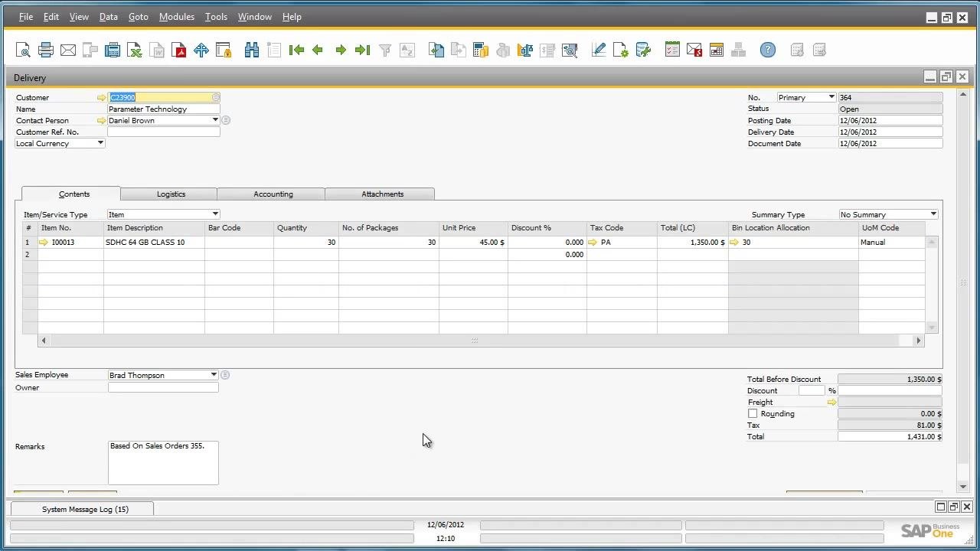Open Item/Service Type dropdown
Screen dimensions: 980x551
tap(215, 214)
